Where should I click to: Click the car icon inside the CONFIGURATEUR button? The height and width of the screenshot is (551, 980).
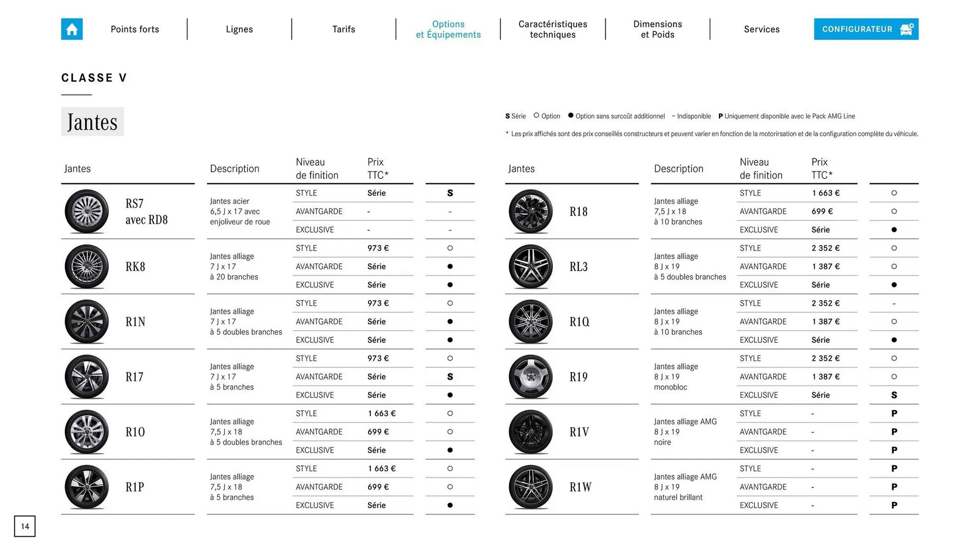pyautogui.click(x=906, y=29)
